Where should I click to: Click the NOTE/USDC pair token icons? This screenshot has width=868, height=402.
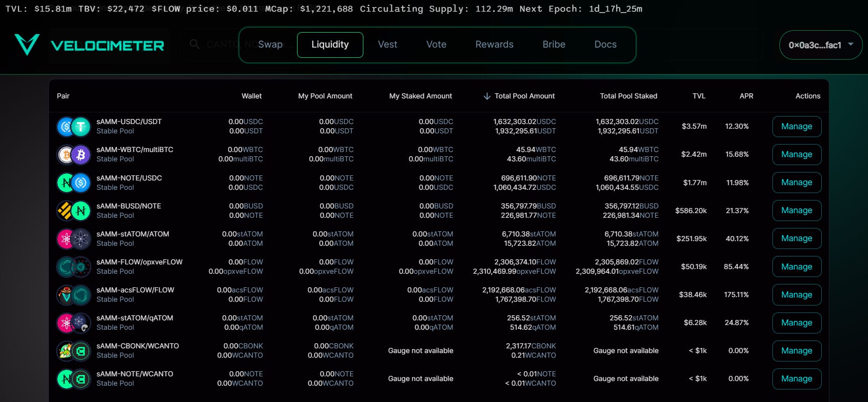point(74,182)
